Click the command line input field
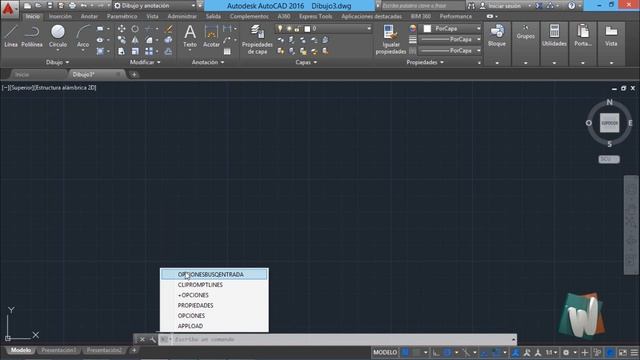Viewport: 640px width, 360px height. pyautogui.click(x=341, y=339)
